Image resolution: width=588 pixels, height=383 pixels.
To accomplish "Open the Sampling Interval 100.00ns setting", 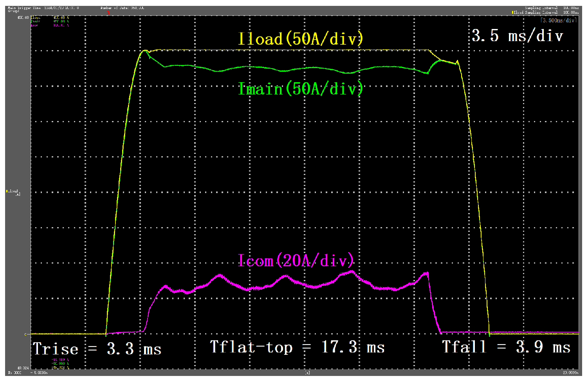I will tap(551, 7).
